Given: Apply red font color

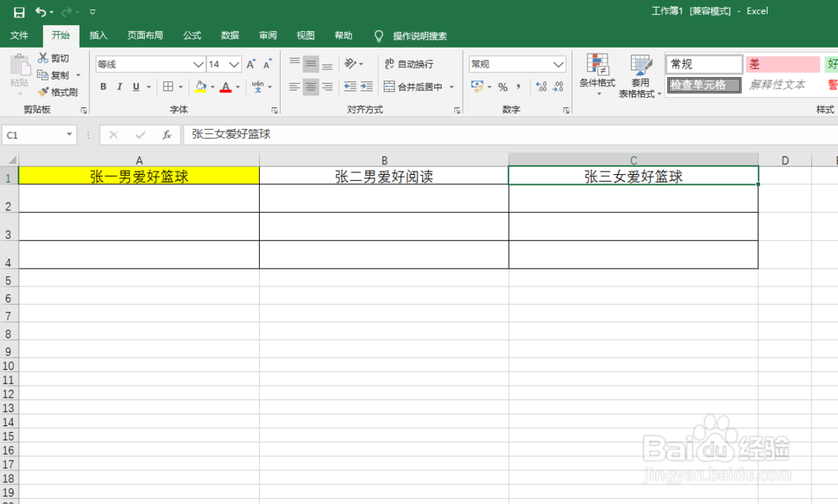Looking at the screenshot, I should point(225,86).
